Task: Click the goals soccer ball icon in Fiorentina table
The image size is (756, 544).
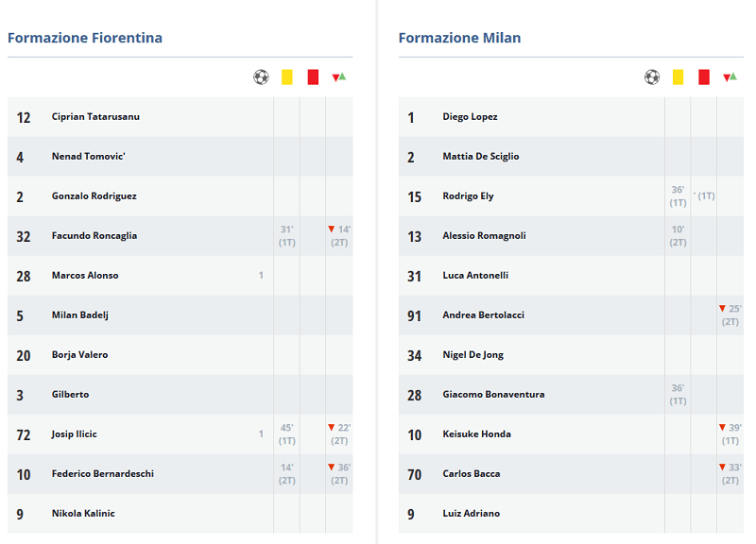Action: tap(261, 77)
